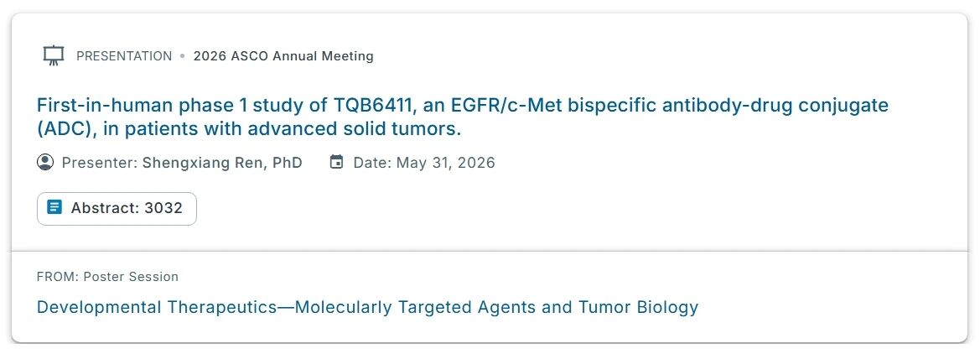Click the "Presenter:" label text
Image resolution: width=980 pixels, height=354 pixels.
99,163
